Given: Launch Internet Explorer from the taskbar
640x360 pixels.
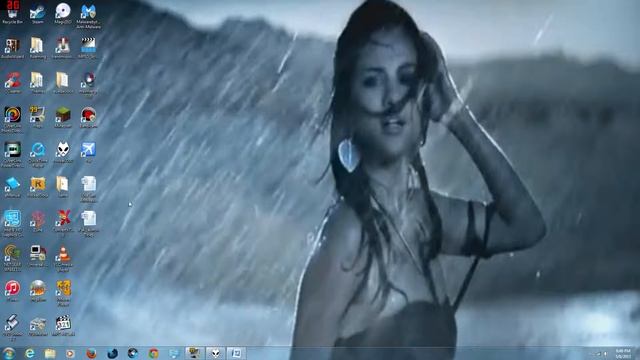Looking at the screenshot, I should (30, 353).
